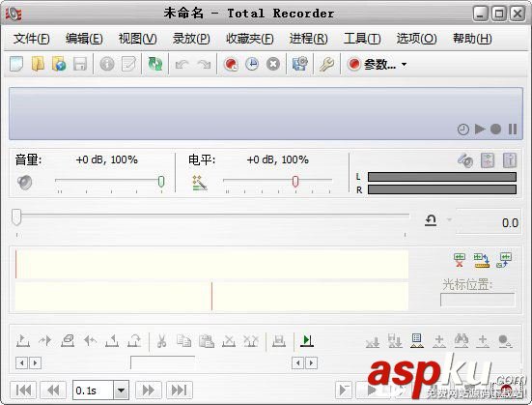The image size is (532, 405).
Task: Click the open file folder icon
Action: [x=38, y=64]
